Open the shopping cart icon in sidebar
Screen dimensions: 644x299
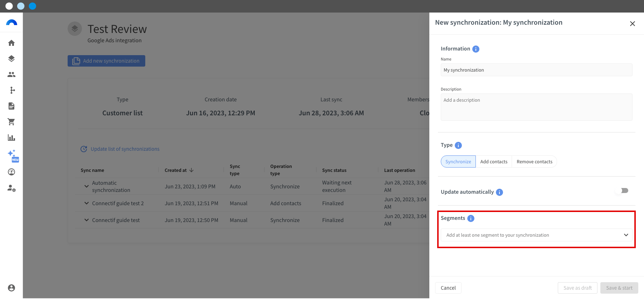[x=11, y=122]
